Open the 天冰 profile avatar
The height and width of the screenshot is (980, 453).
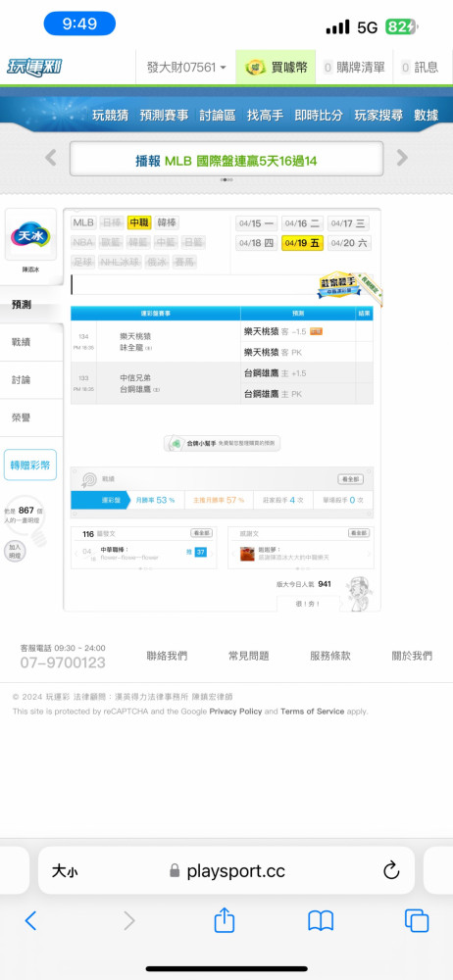30,235
